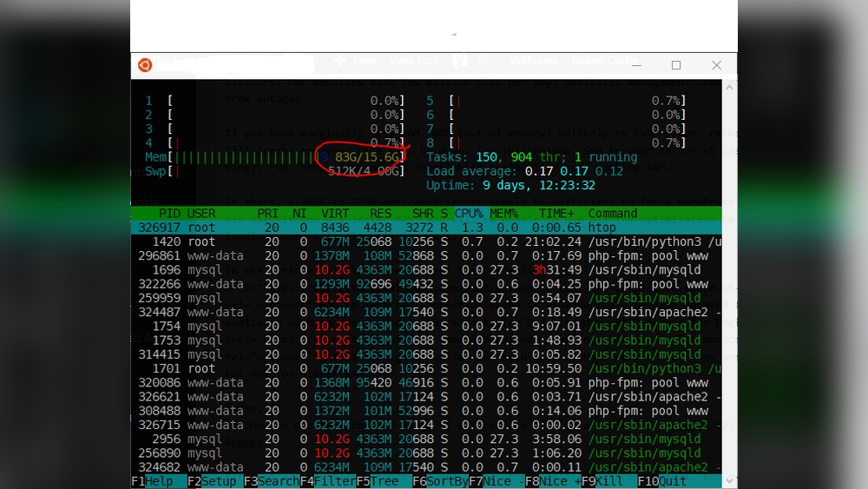The height and width of the screenshot is (489, 868).
Task: Select mysql thread PID 2956
Action: click(426, 439)
